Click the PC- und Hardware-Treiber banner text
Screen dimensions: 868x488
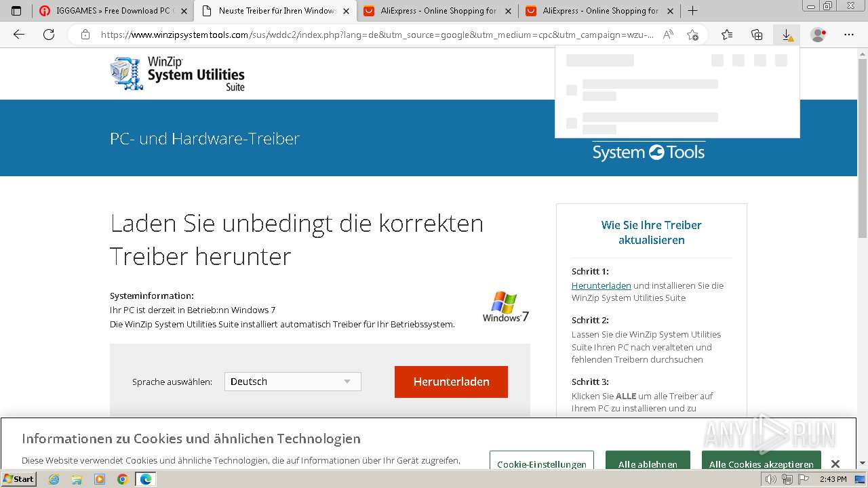[205, 139]
